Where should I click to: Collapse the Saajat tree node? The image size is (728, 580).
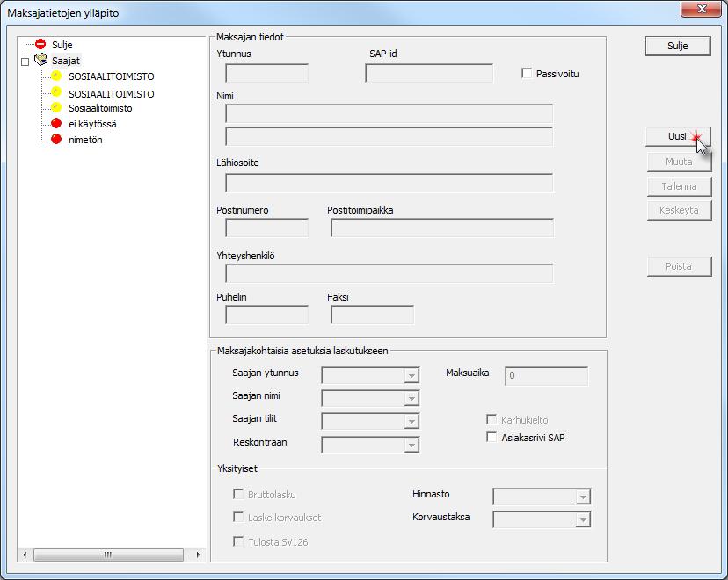click(25, 62)
